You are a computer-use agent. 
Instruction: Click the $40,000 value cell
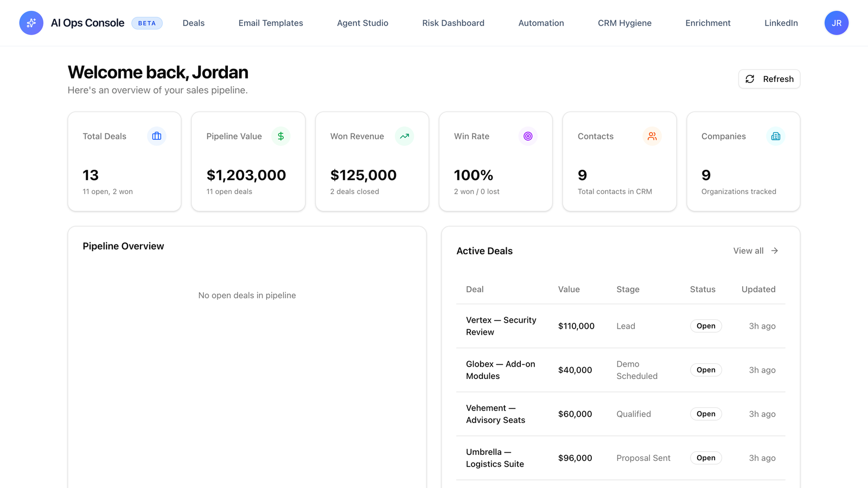click(x=575, y=370)
